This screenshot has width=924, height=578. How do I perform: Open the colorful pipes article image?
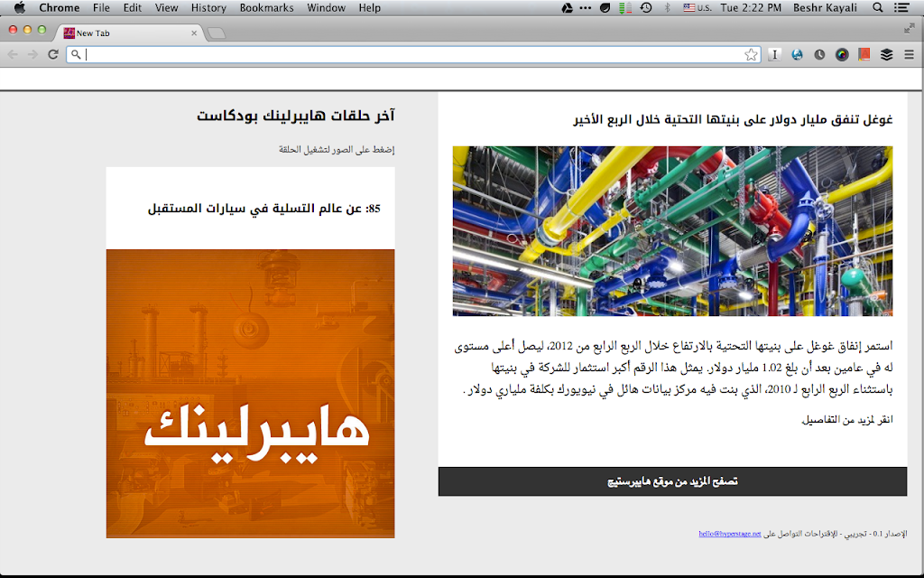click(x=672, y=231)
